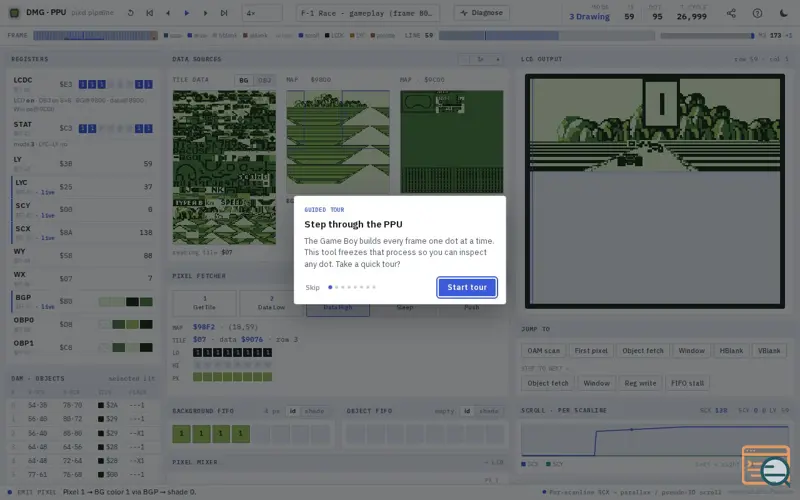This screenshot has height=500, width=800.
Task: Toggle LCDC highest bit 7
Action: [83, 84]
